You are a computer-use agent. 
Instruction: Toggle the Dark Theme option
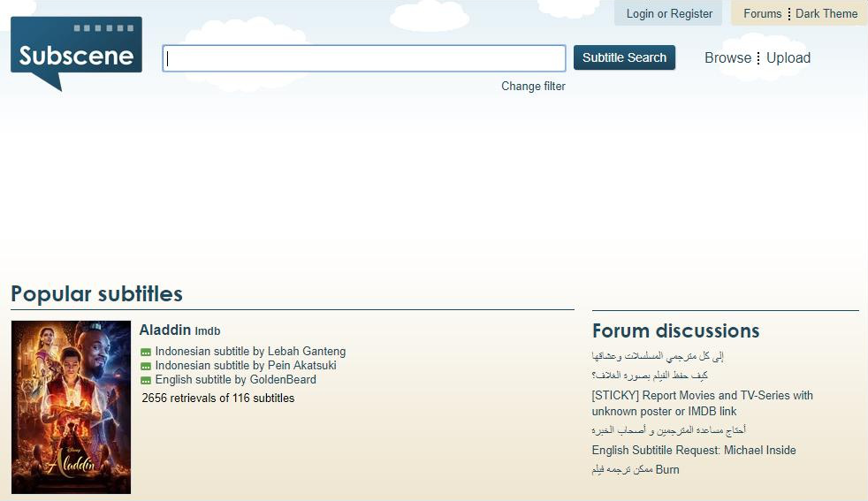826,14
